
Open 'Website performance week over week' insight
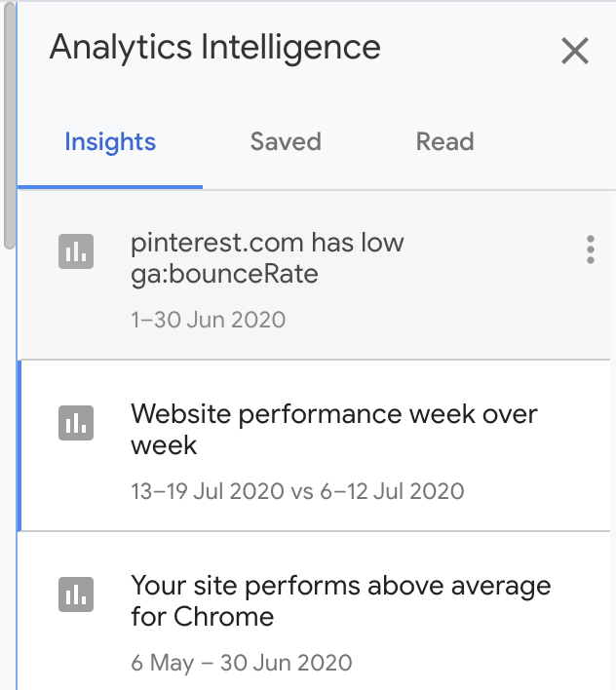[x=333, y=429]
